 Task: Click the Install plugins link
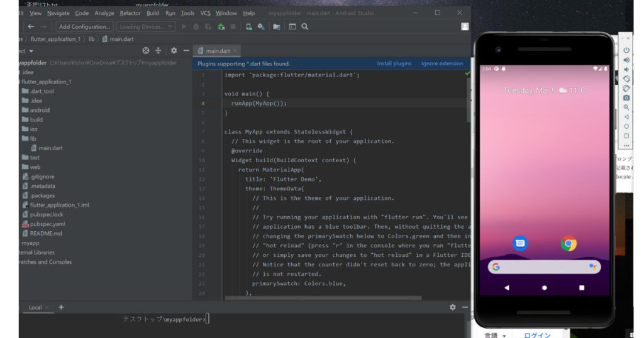[394, 63]
